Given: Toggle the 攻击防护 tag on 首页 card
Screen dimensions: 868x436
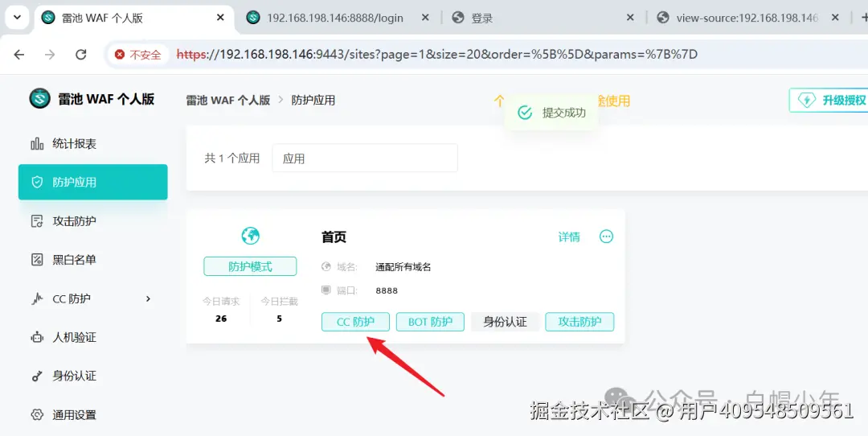Looking at the screenshot, I should pyautogui.click(x=579, y=322).
